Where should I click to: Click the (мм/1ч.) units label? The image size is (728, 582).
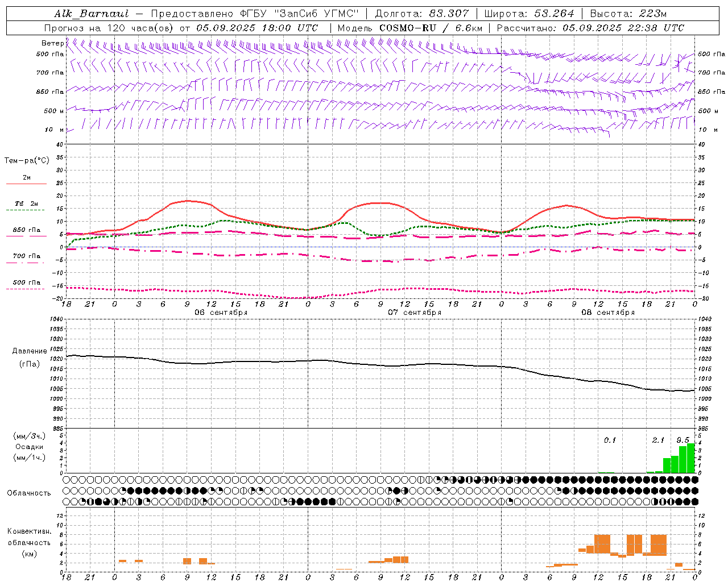point(30,458)
